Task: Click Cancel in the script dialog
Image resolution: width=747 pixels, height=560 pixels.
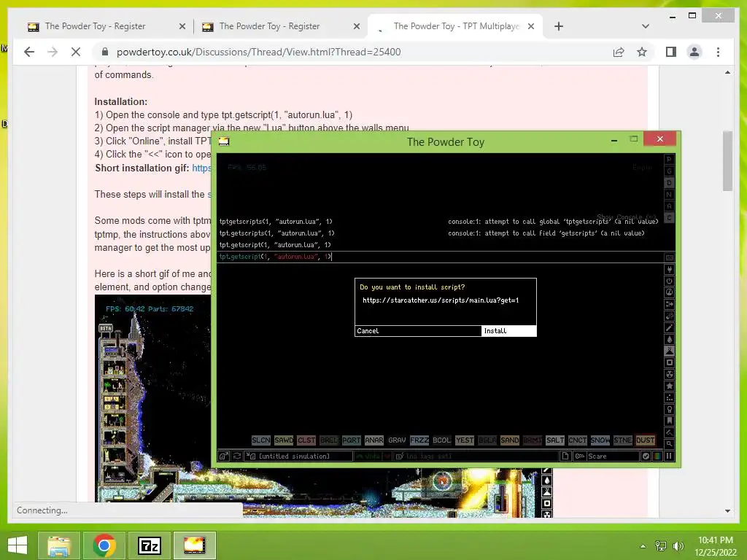Action: click(x=418, y=331)
